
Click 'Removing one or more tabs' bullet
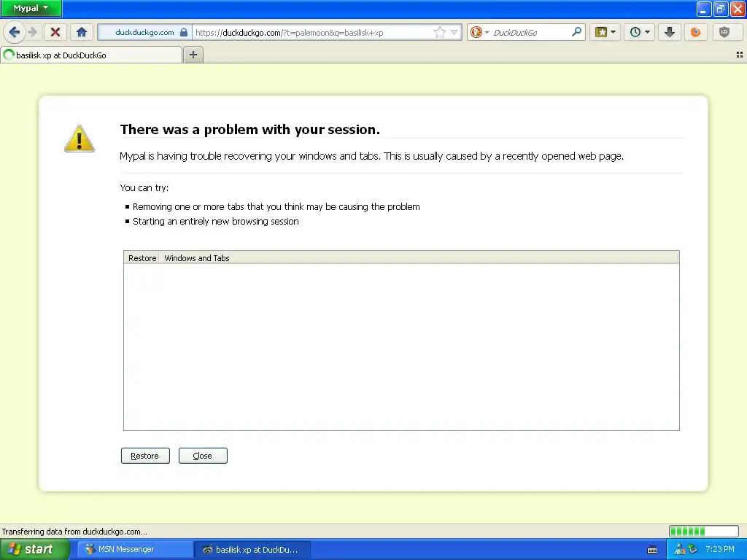[276, 206]
